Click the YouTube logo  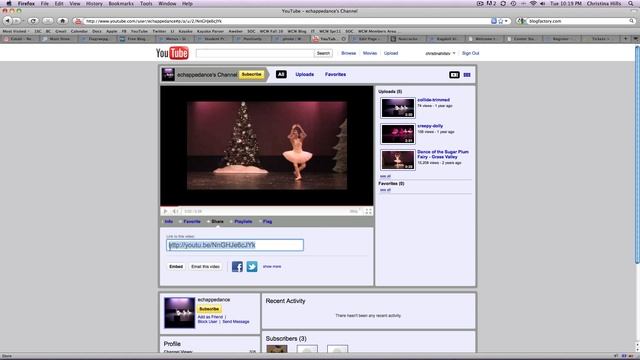click(172, 53)
